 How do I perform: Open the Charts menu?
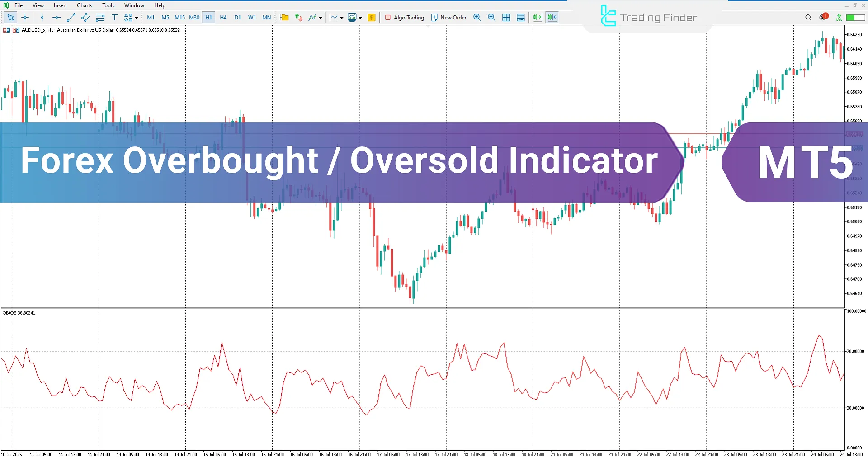(85, 5)
